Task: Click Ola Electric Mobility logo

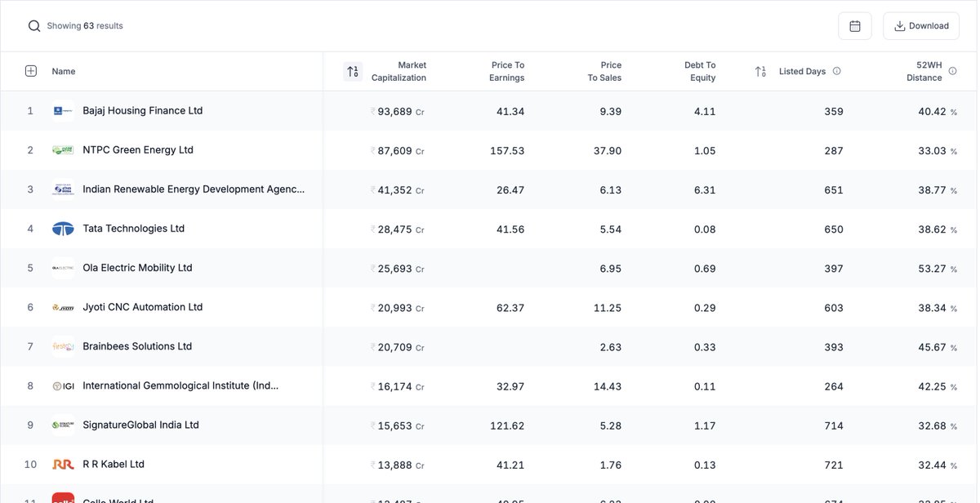Action: click(x=63, y=268)
